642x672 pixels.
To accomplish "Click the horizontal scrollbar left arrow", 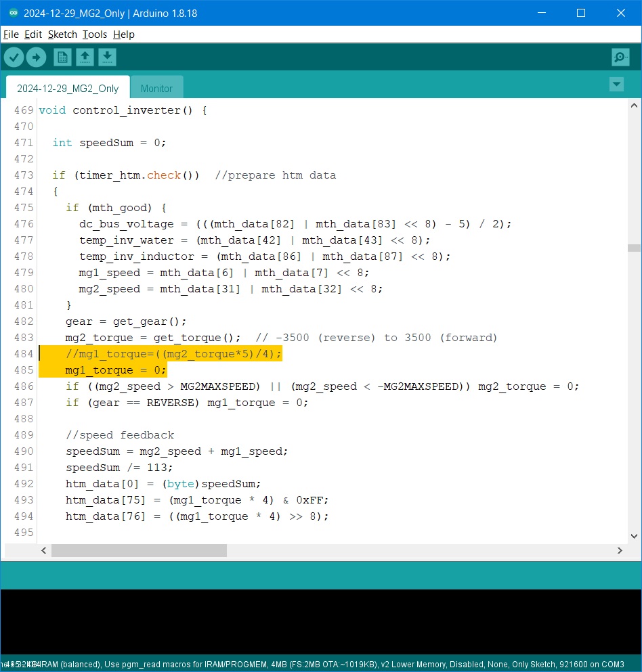I will [x=44, y=551].
